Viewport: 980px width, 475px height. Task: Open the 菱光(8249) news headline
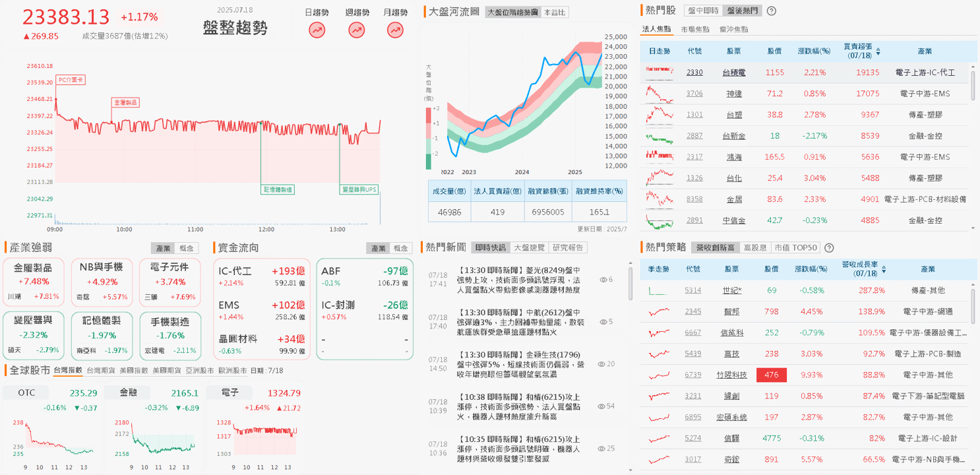518,280
